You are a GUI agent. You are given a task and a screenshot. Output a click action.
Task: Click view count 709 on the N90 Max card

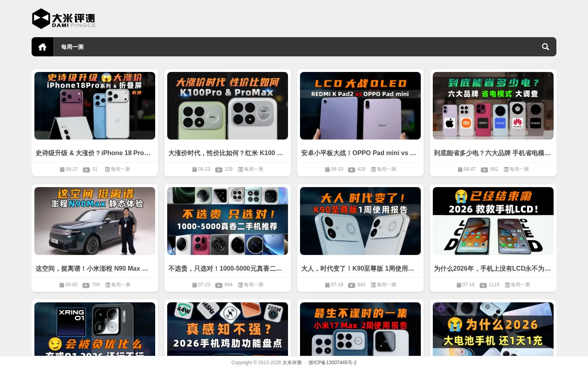pos(96,285)
